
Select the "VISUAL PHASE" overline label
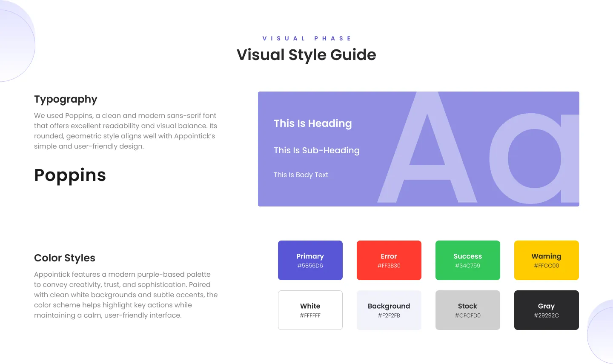click(x=306, y=38)
